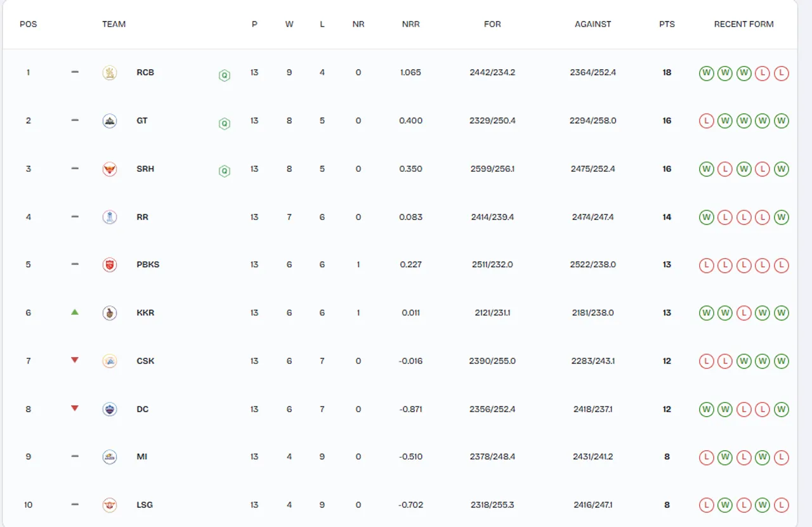812x527 pixels.
Task: Click the CSK team logo
Action: click(x=110, y=361)
